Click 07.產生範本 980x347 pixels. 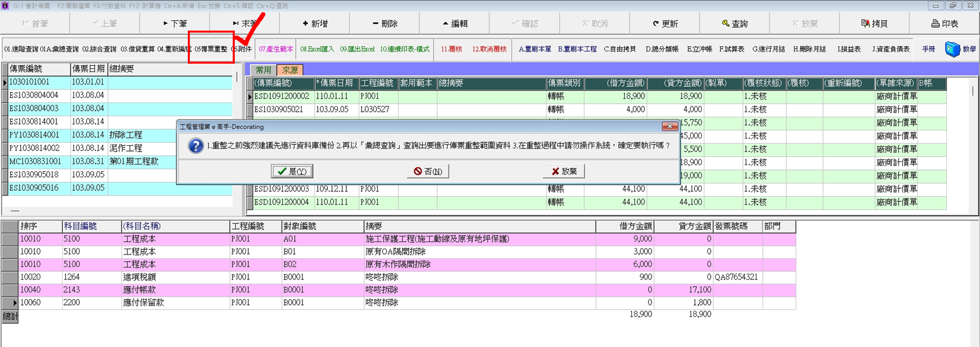click(x=276, y=49)
